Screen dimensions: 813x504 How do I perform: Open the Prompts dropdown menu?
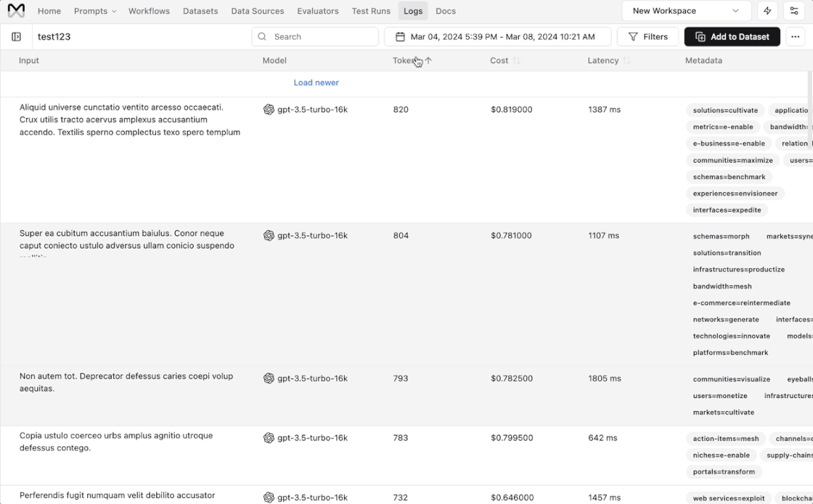tap(95, 11)
